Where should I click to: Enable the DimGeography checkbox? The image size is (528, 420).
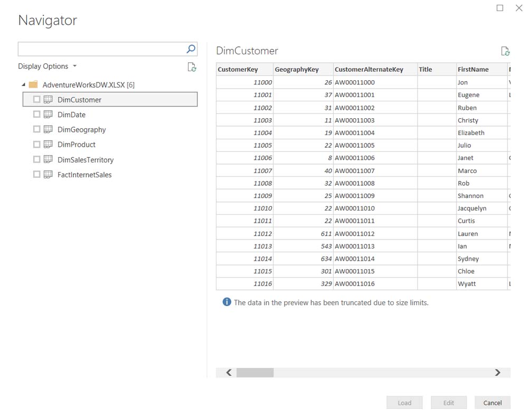click(36, 129)
